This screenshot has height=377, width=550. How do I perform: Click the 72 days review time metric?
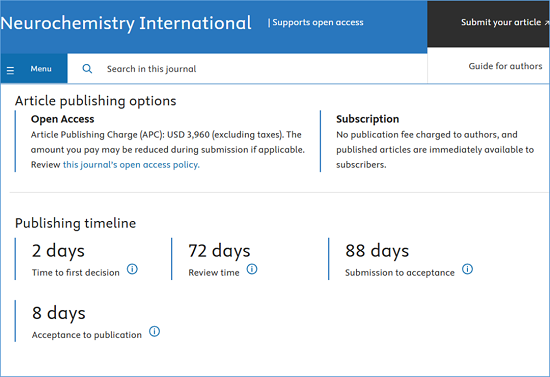[x=219, y=251]
